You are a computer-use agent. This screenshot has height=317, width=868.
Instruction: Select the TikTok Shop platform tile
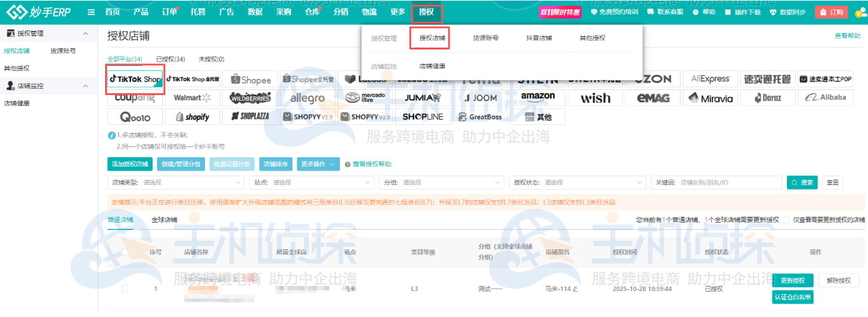[135, 79]
